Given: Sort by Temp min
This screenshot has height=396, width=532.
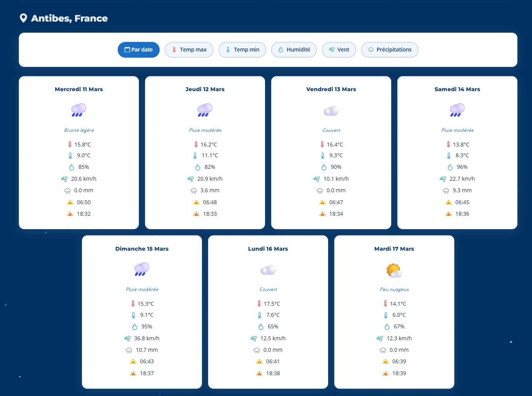Looking at the screenshot, I should (x=242, y=50).
